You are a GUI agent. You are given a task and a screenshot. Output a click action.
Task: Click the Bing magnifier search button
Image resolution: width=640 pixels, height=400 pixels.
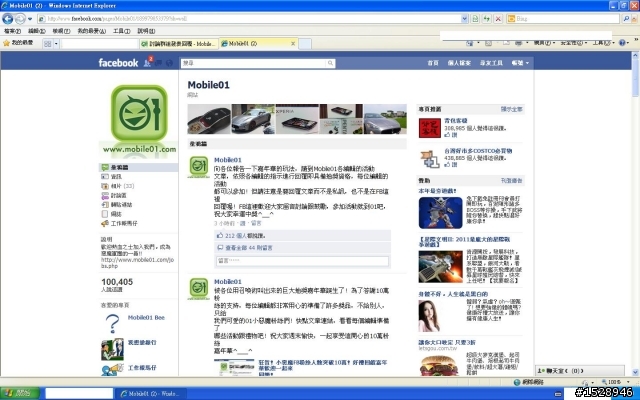point(627,19)
